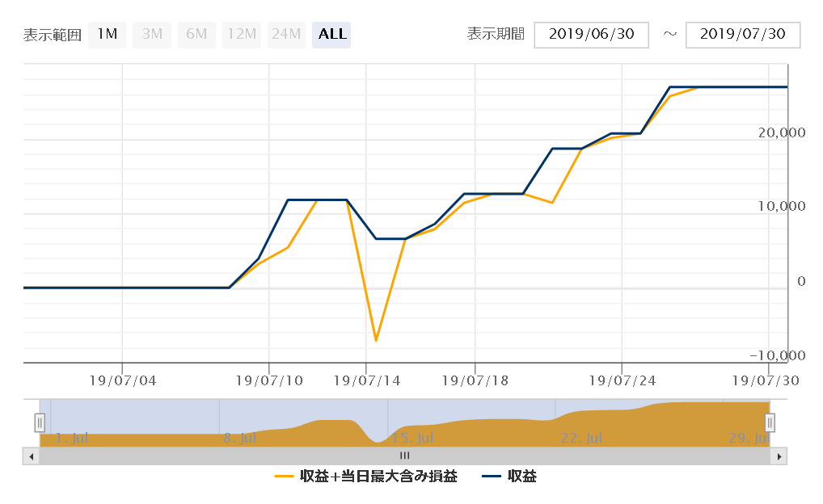Image resolution: width=823 pixels, height=504 pixels.
Task: Click the 19/07/24 x-axis label
Action: (622, 380)
